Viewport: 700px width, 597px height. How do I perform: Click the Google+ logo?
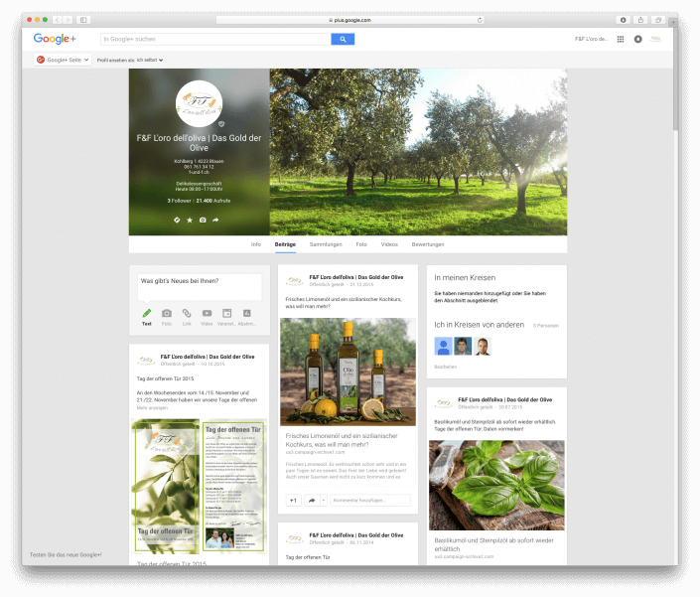tap(55, 39)
